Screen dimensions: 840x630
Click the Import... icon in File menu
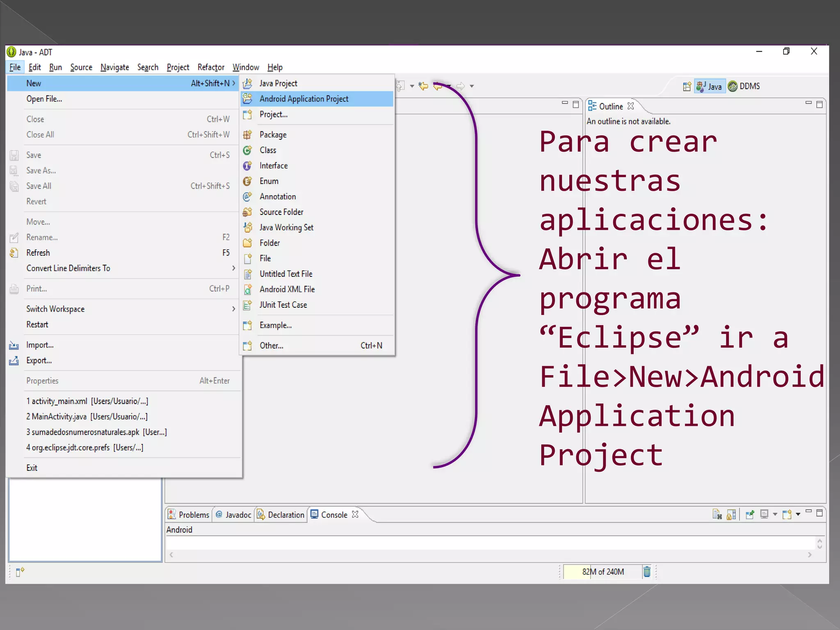14,345
